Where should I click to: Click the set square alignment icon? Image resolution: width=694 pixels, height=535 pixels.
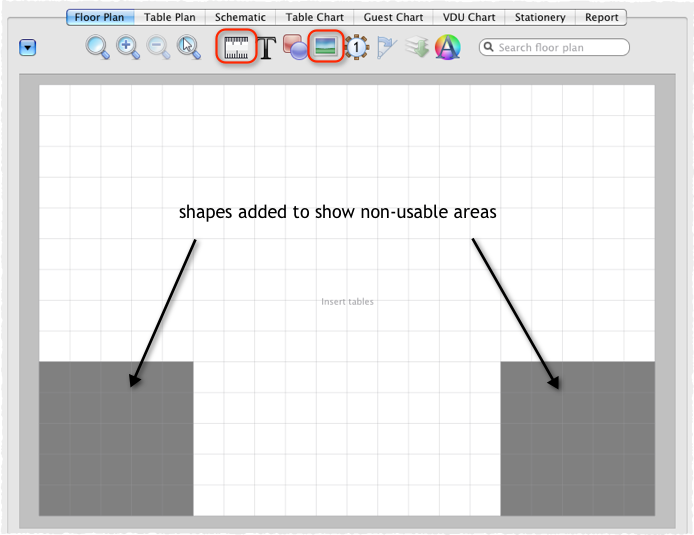click(x=387, y=47)
